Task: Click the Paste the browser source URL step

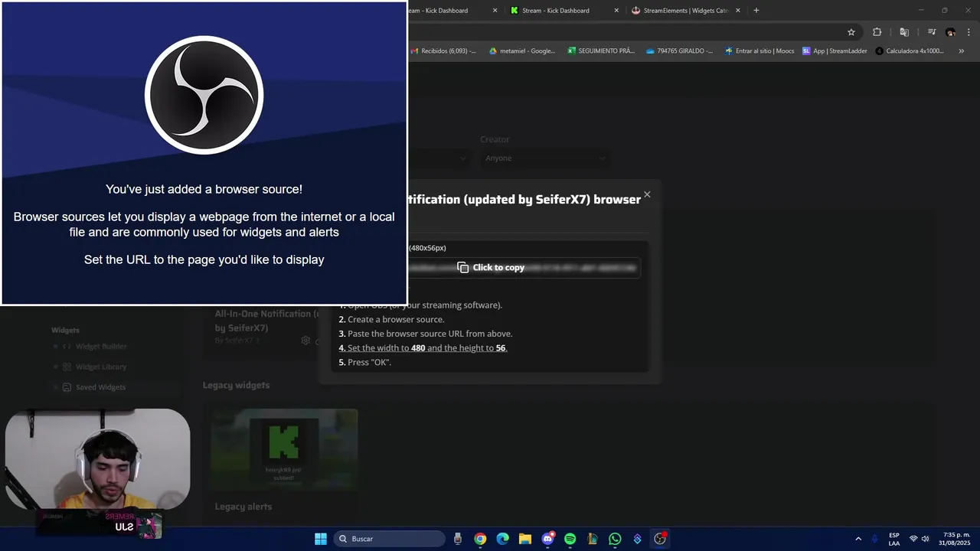Action: (x=426, y=334)
